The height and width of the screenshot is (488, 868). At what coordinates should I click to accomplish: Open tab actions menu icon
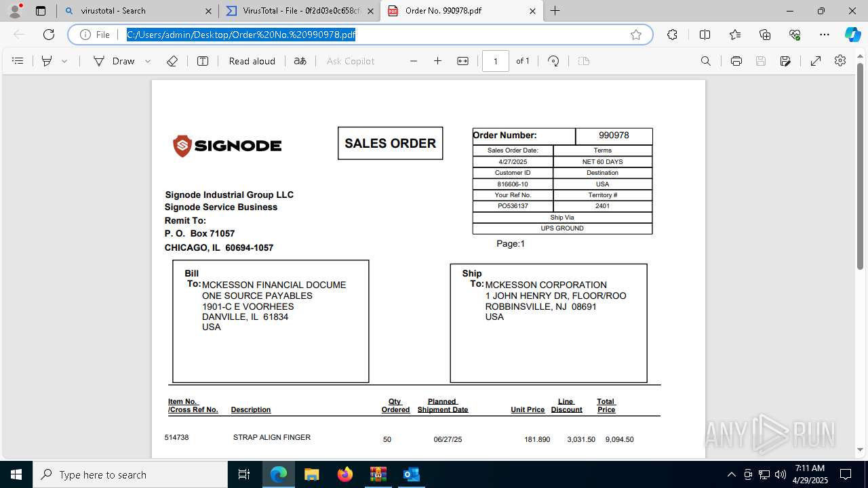tap(41, 11)
